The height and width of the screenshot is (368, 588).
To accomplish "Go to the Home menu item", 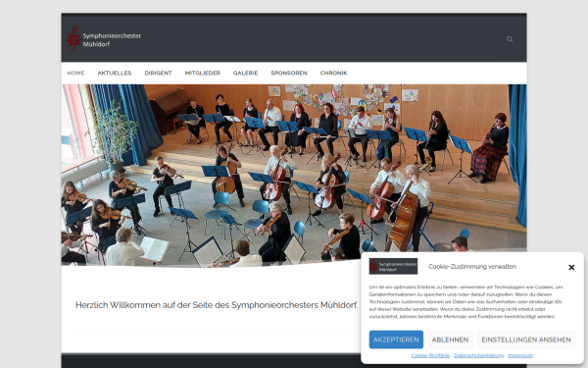I will [x=75, y=73].
